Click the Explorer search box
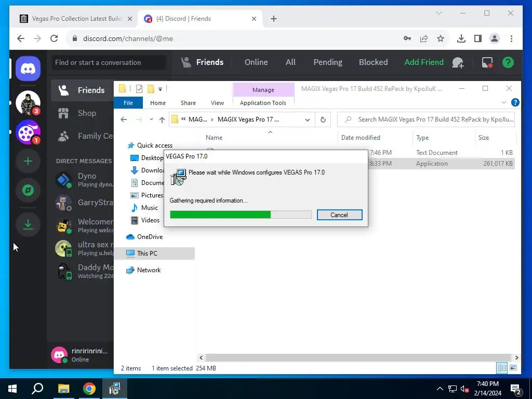Image resolution: width=532 pixels, height=399 pixels. (x=426, y=119)
